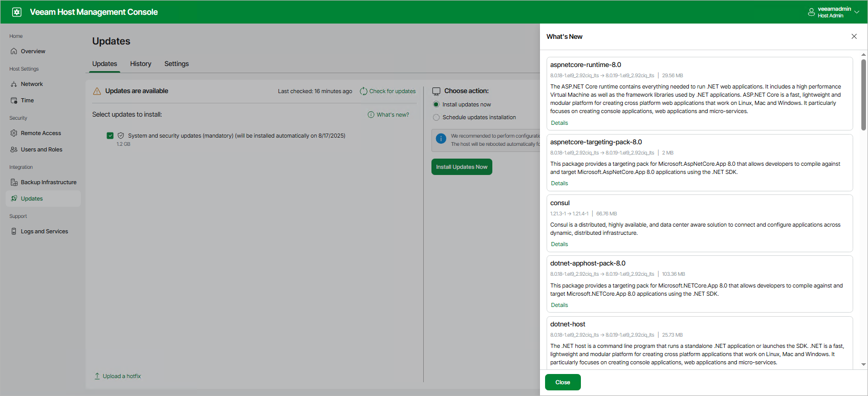Expand the veeamadmin account dropdown chevron

[857, 12]
